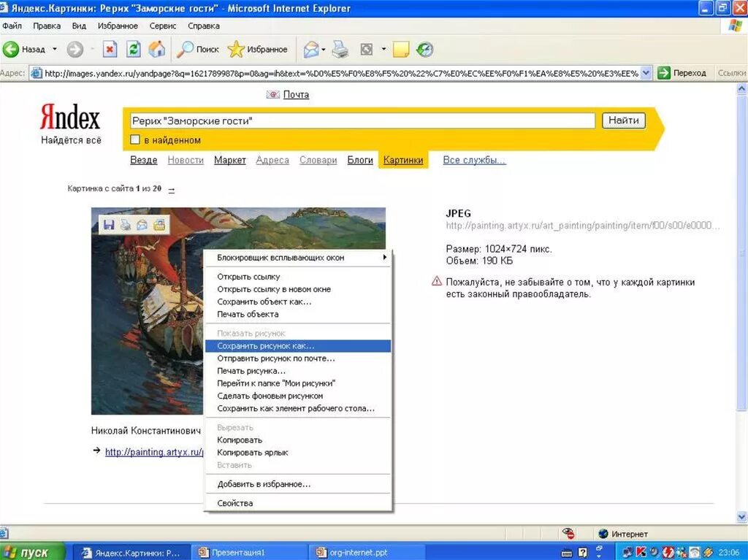
Task: Click the Mail envelope toolbar icon
Action: click(x=311, y=49)
